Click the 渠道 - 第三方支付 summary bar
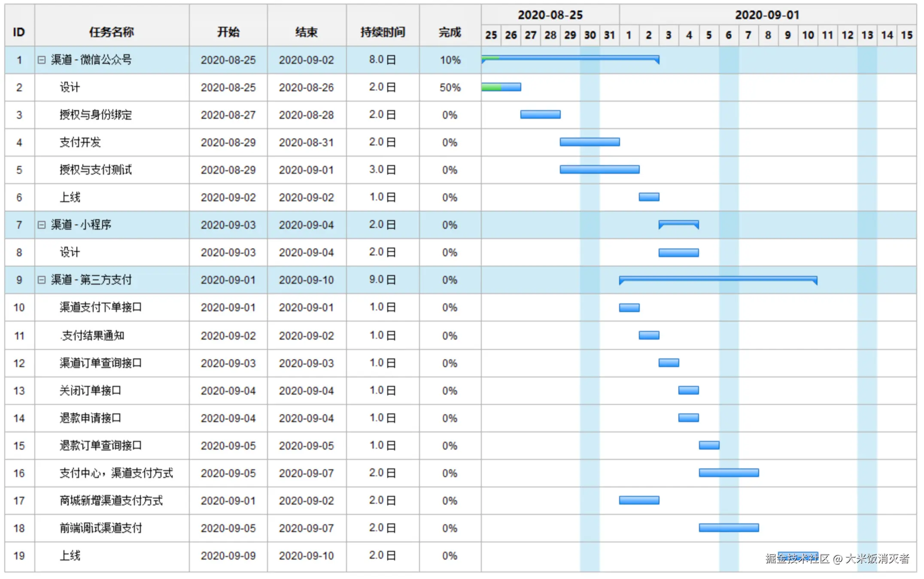This screenshot has width=924, height=579. (718, 279)
